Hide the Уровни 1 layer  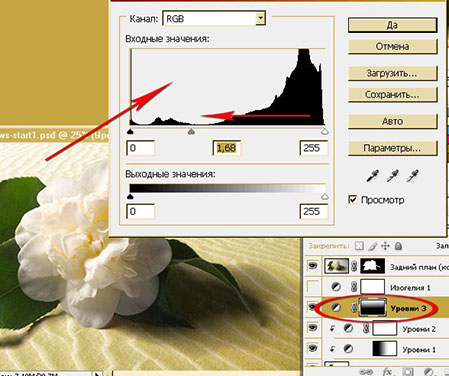(312, 349)
